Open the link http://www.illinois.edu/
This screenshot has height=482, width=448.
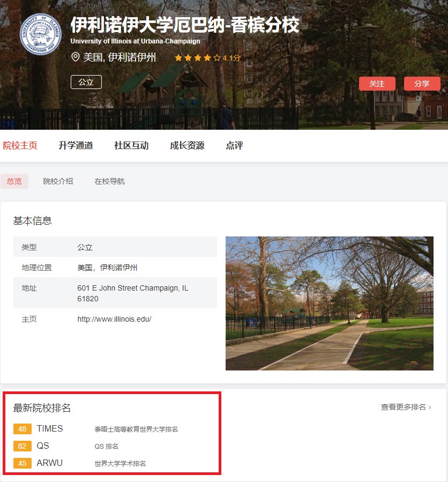(x=114, y=318)
